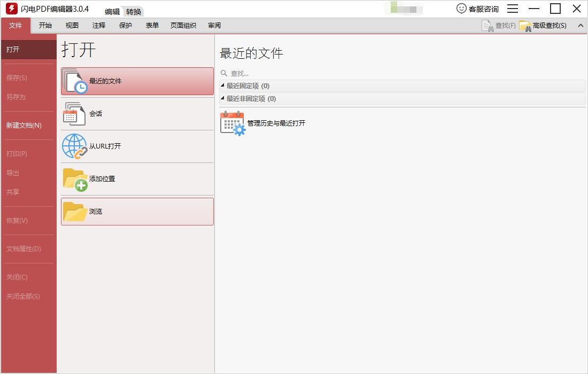Screen dimensions: 588x374
Task: Switch to the 页面组织 ribbon tab
Action: click(x=183, y=25)
